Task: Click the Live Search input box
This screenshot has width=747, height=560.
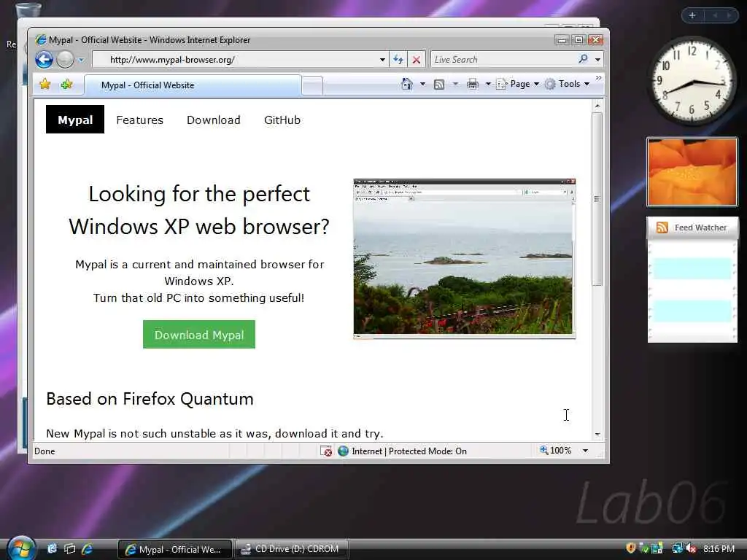Action: coord(503,60)
